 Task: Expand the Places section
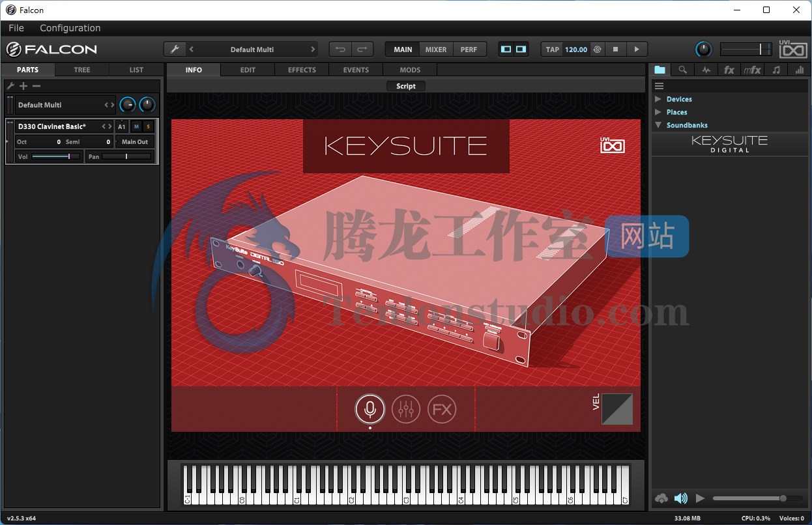[658, 112]
